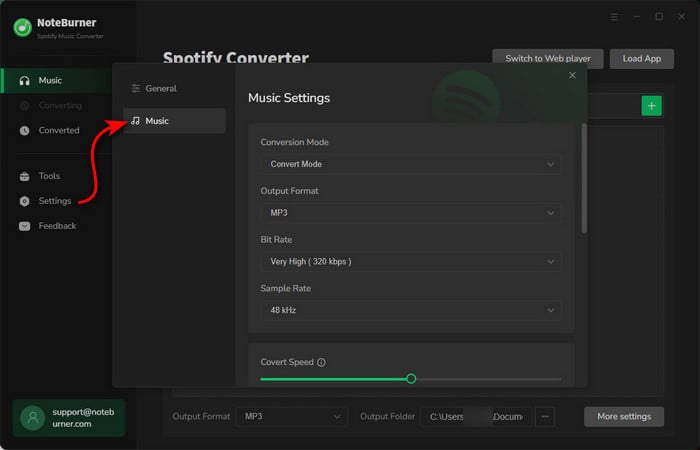Click the gear icon beside Settings
This screenshot has height=450, width=700.
point(25,201)
